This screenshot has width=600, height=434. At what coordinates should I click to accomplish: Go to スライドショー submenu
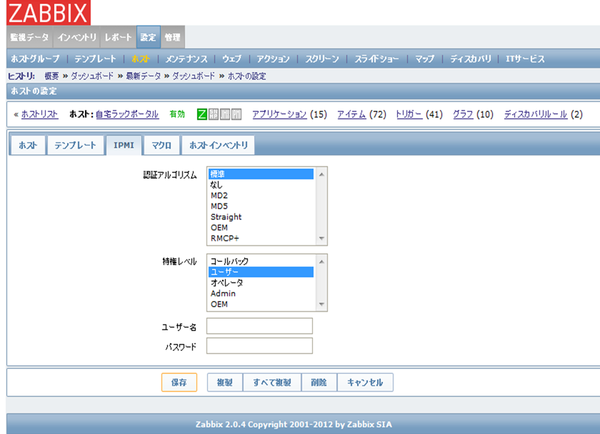(377, 59)
